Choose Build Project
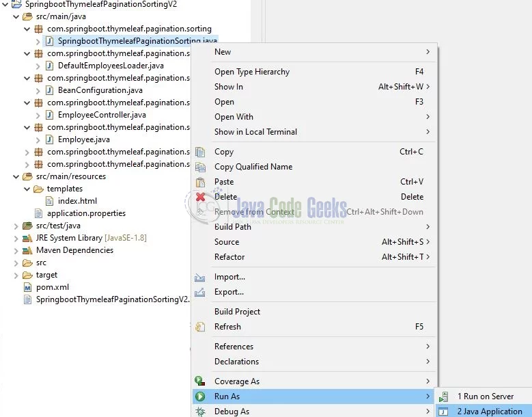Screen dimensions: 532x417 315,312
